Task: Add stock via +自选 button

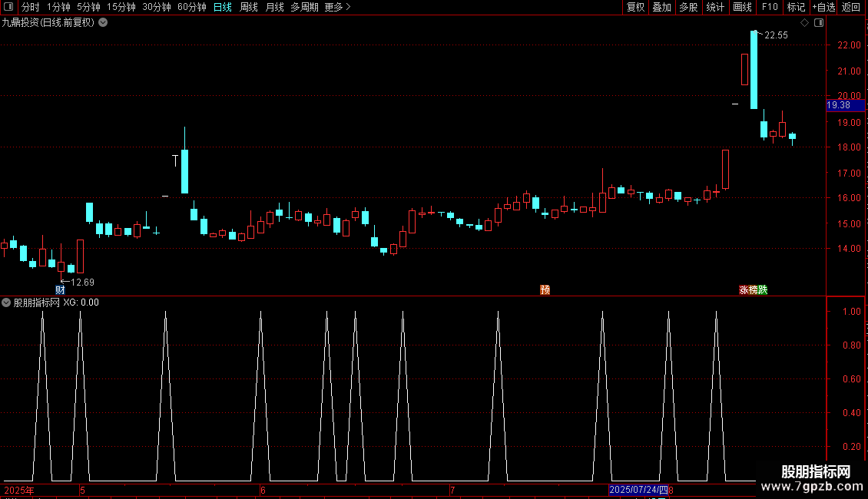Action: click(823, 7)
